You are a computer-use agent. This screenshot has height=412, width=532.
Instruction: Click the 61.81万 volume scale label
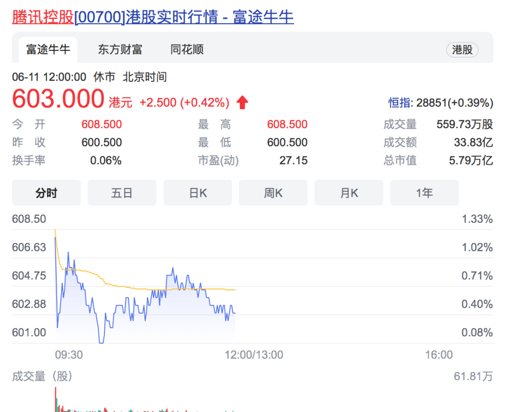click(473, 377)
